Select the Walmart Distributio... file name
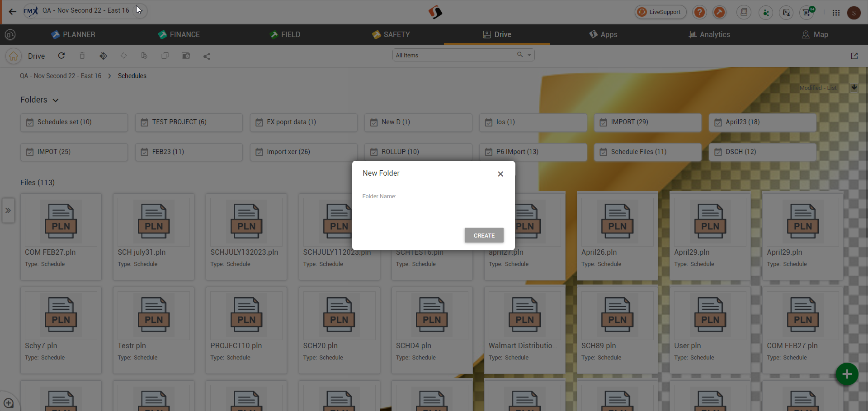The image size is (868, 411). pyautogui.click(x=523, y=346)
